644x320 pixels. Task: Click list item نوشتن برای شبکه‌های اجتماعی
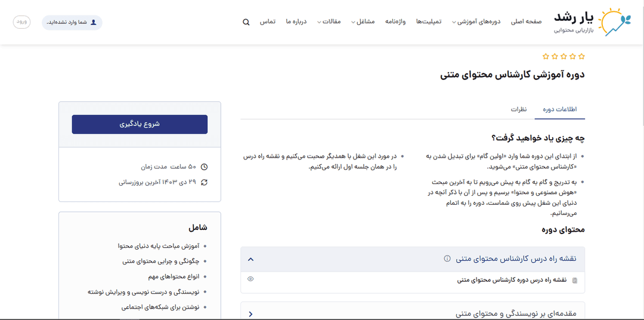[160, 307]
